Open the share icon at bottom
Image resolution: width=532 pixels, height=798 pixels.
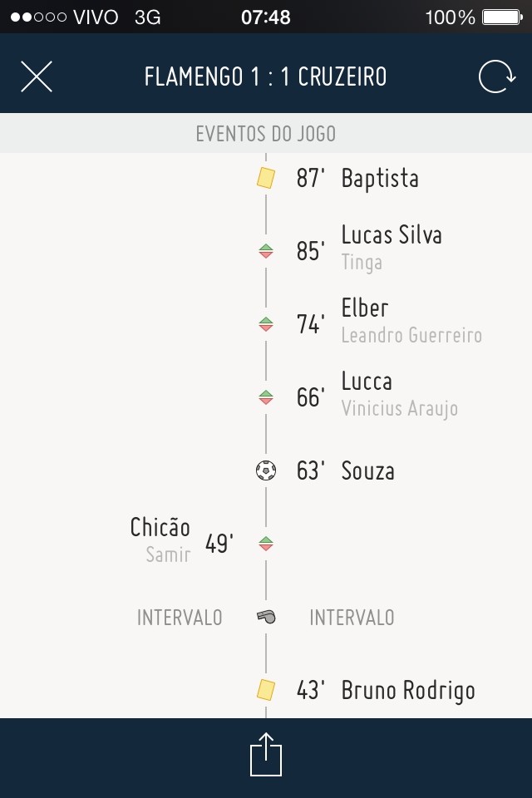[266, 754]
